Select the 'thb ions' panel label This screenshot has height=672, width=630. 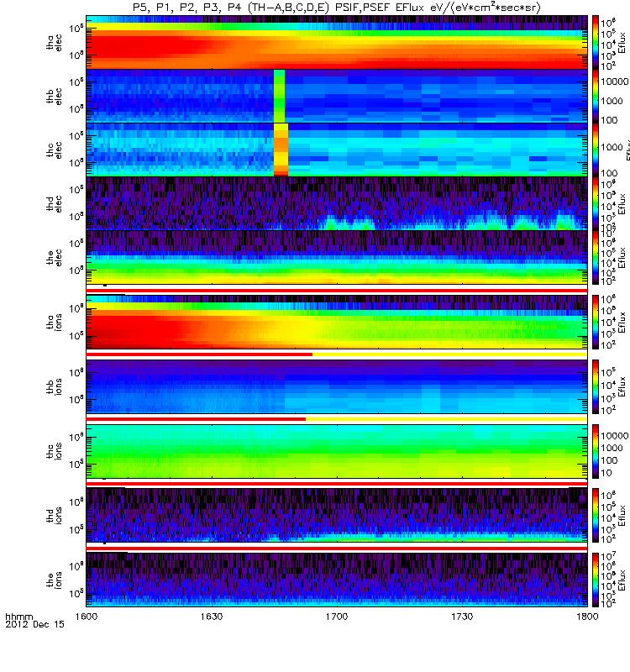click(x=54, y=386)
